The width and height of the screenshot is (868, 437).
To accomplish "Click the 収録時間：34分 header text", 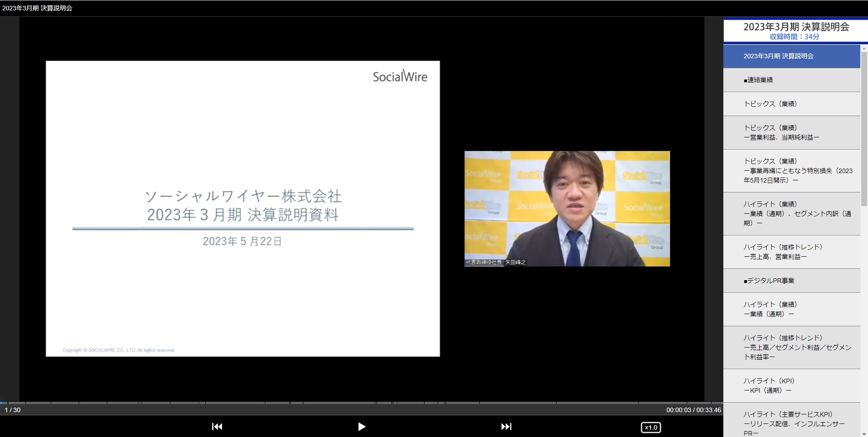I will coord(794,37).
